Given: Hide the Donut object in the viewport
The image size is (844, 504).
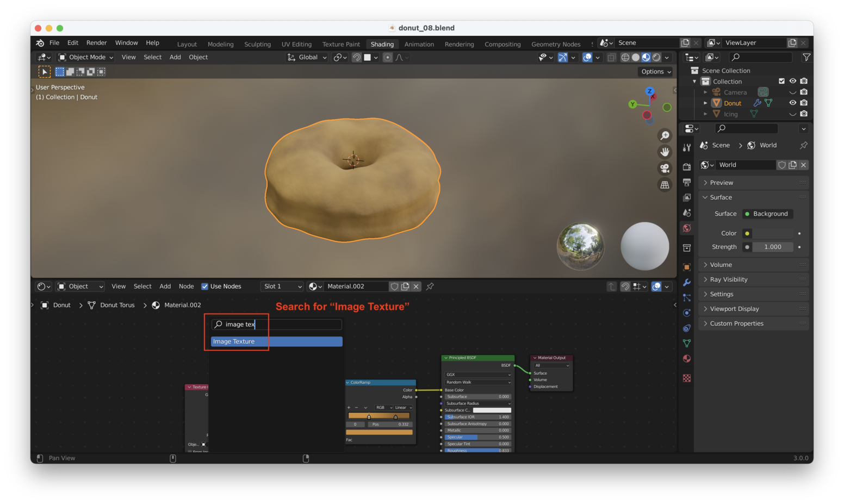Looking at the screenshot, I should click(793, 103).
